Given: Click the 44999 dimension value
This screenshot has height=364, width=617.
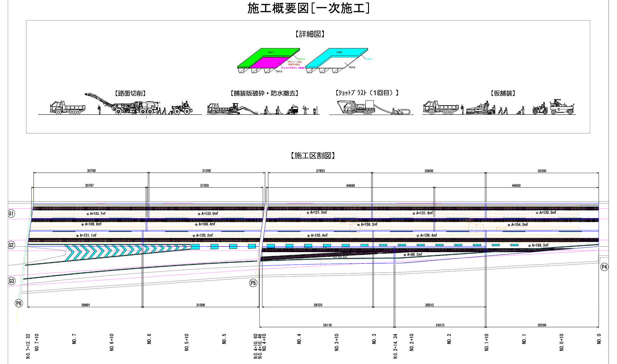Looking at the screenshot, I should coord(350,186).
